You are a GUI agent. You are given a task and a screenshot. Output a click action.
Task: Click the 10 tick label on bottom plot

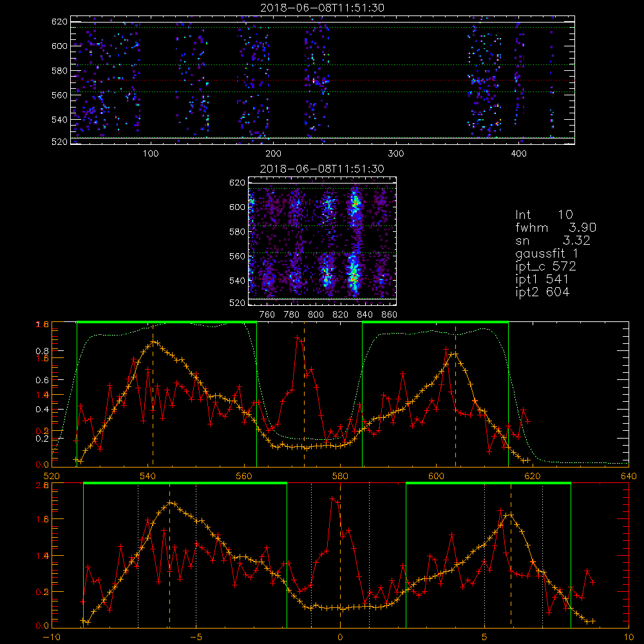click(x=629, y=638)
